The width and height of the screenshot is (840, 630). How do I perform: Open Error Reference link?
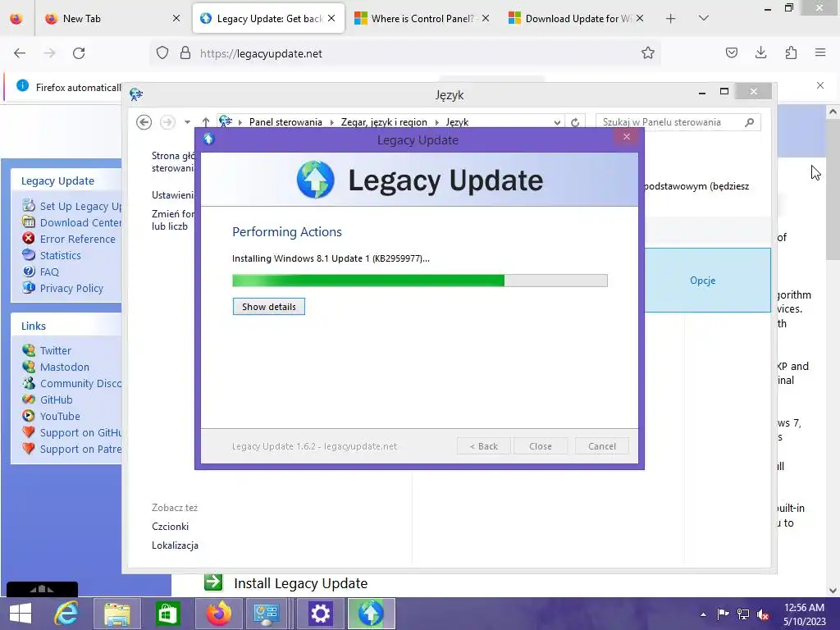[x=77, y=239]
